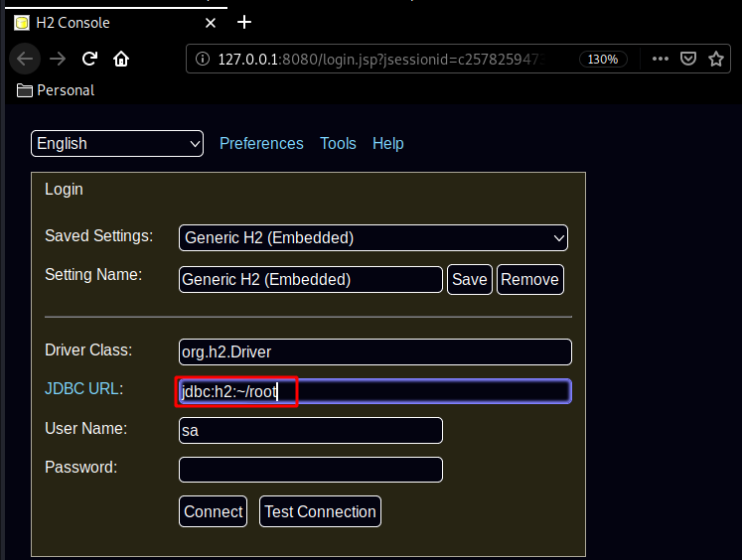Open the Preferences link

tap(261, 144)
